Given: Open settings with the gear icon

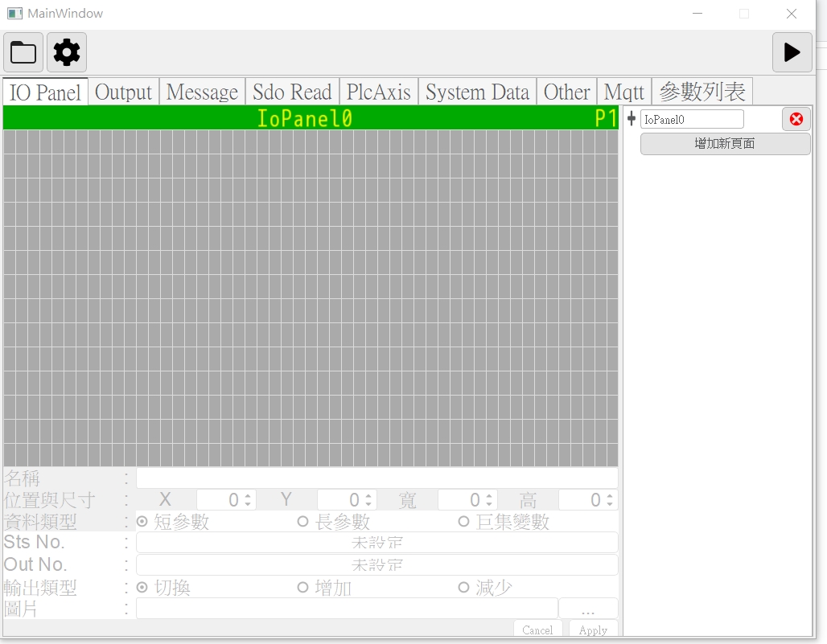Looking at the screenshot, I should point(67,53).
